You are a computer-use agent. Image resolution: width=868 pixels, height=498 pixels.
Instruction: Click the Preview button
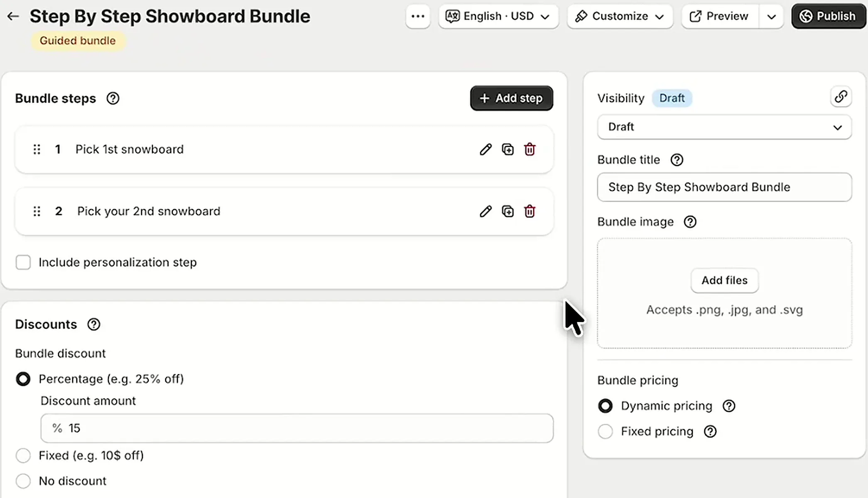pos(720,16)
